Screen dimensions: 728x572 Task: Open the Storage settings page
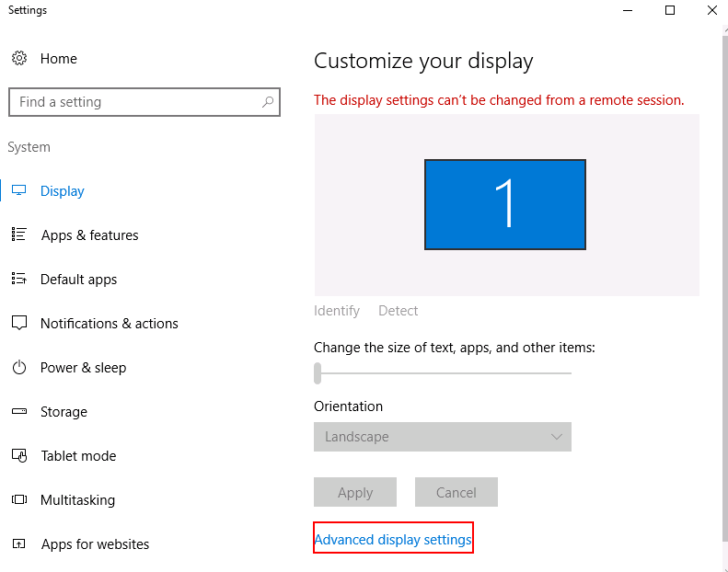(x=64, y=412)
